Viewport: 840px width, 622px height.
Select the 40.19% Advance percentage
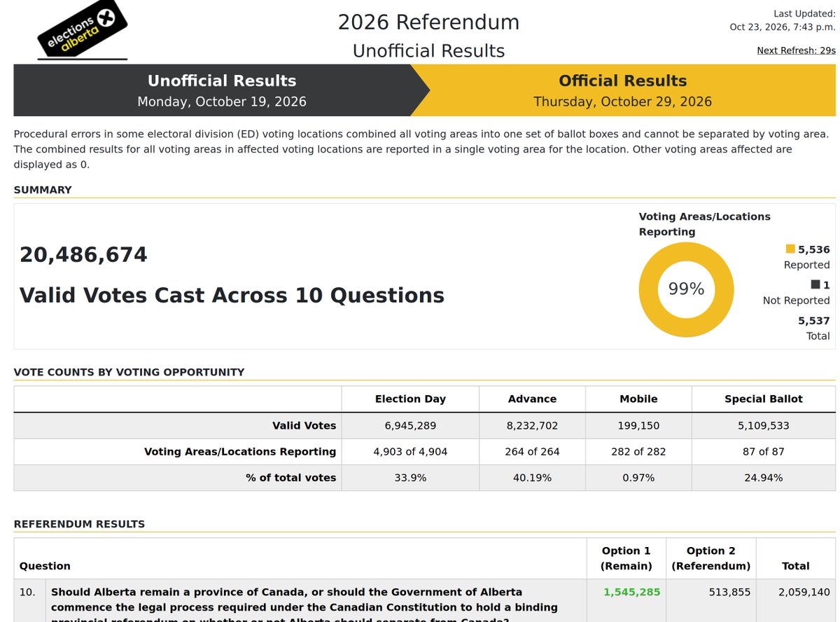pos(532,478)
